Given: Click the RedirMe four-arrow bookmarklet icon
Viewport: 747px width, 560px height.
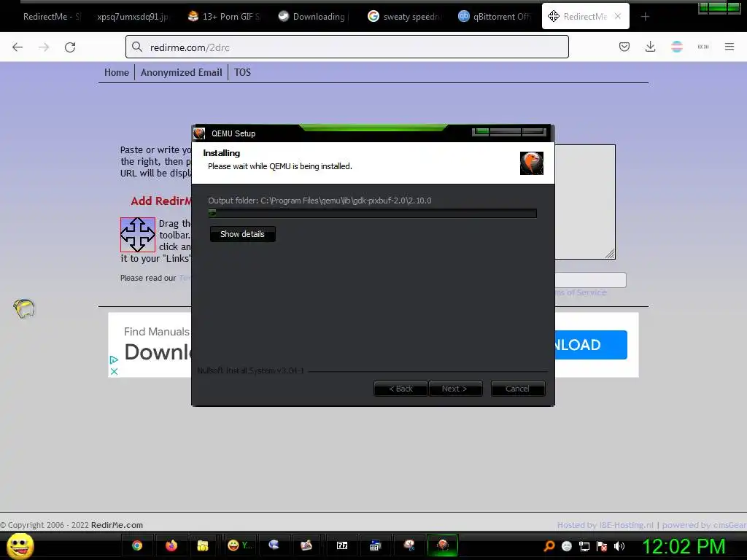Looking at the screenshot, I should click(x=138, y=234).
